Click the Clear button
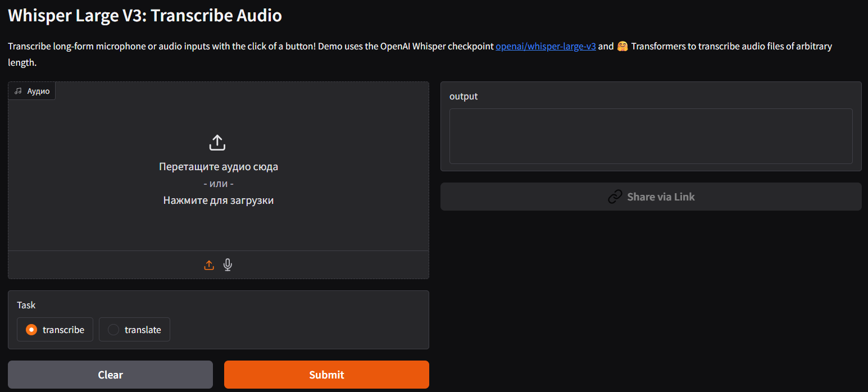 [x=110, y=375]
